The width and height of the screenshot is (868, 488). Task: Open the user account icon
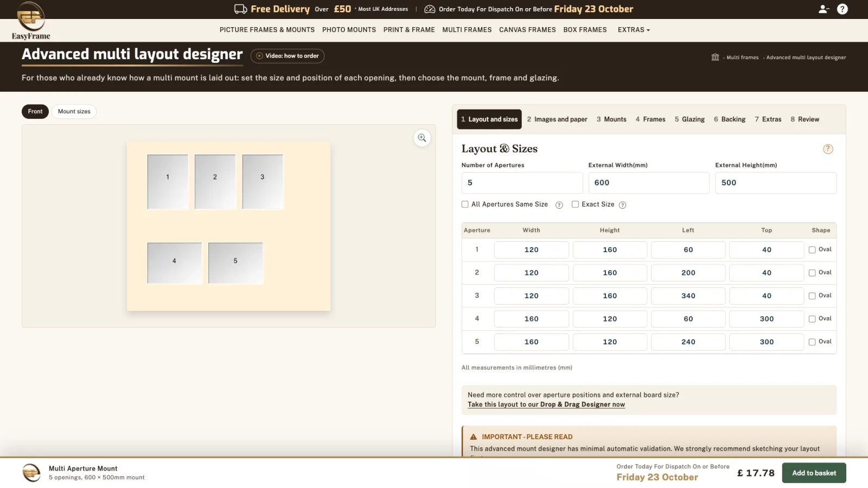[824, 9]
